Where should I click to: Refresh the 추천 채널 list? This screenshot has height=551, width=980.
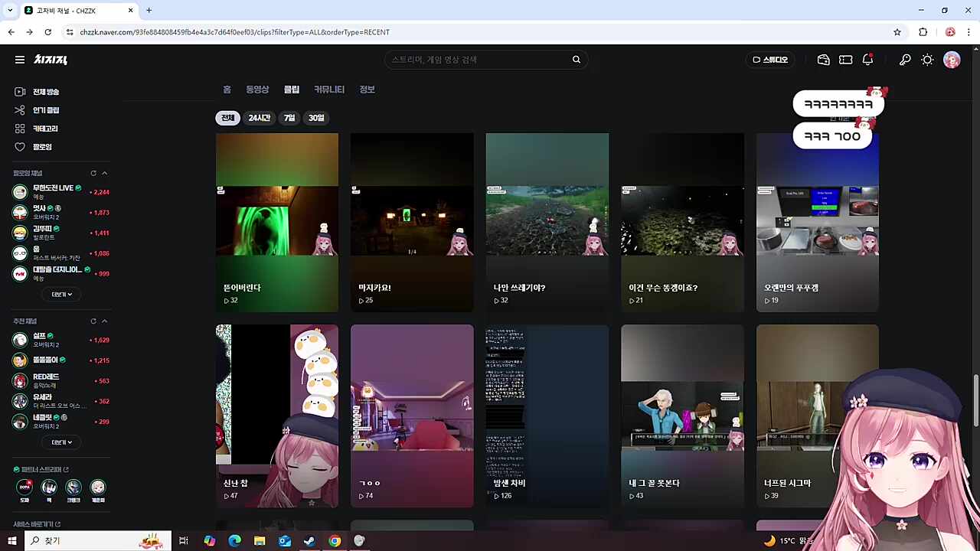pos(93,321)
